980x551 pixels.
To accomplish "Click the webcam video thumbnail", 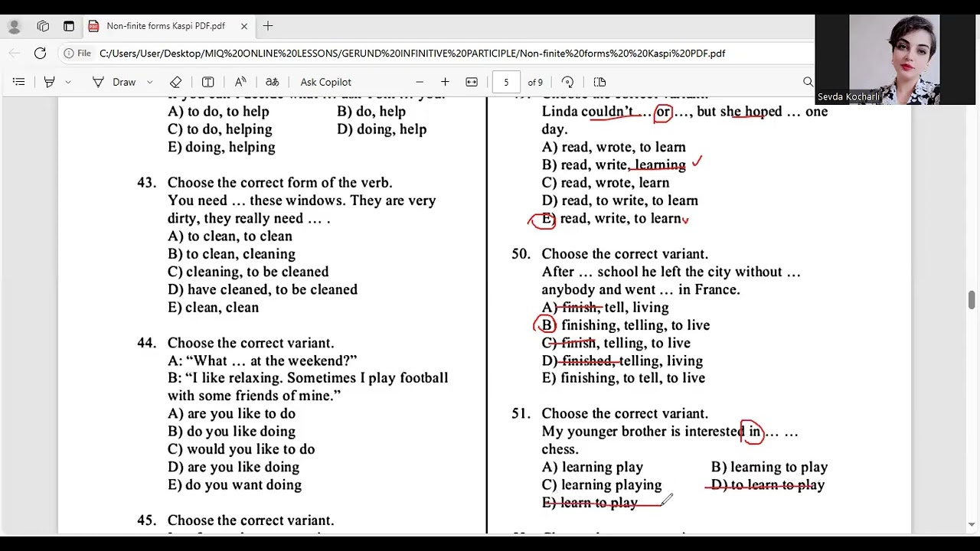I will (894, 60).
